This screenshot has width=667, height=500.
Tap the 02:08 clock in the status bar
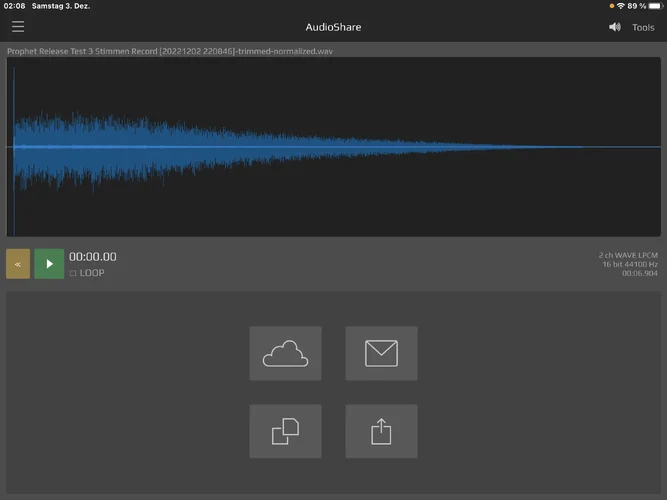click(14, 6)
